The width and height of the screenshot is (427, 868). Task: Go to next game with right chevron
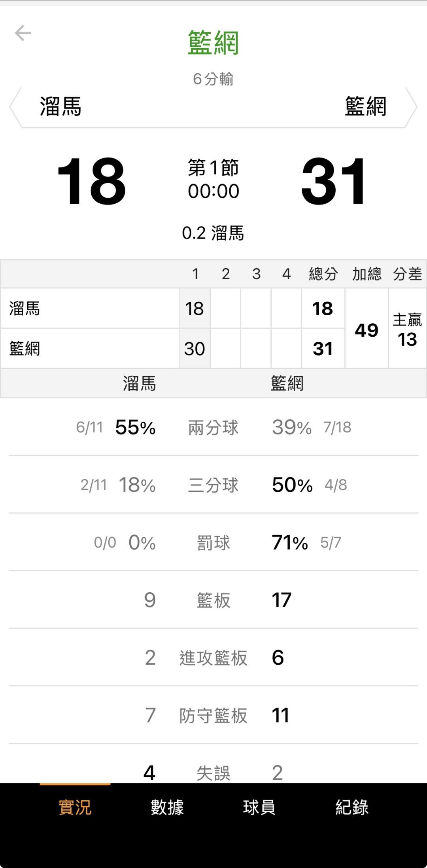tap(412, 107)
